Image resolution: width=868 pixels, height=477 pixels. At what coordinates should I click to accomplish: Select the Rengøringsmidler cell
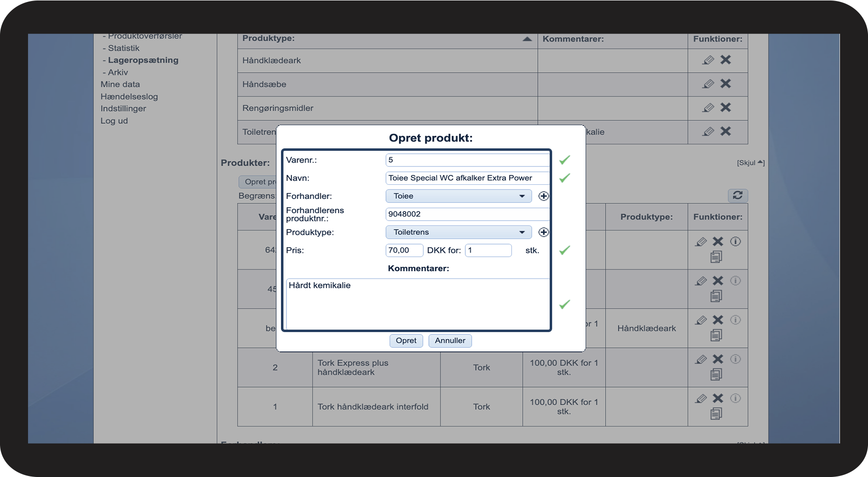388,108
